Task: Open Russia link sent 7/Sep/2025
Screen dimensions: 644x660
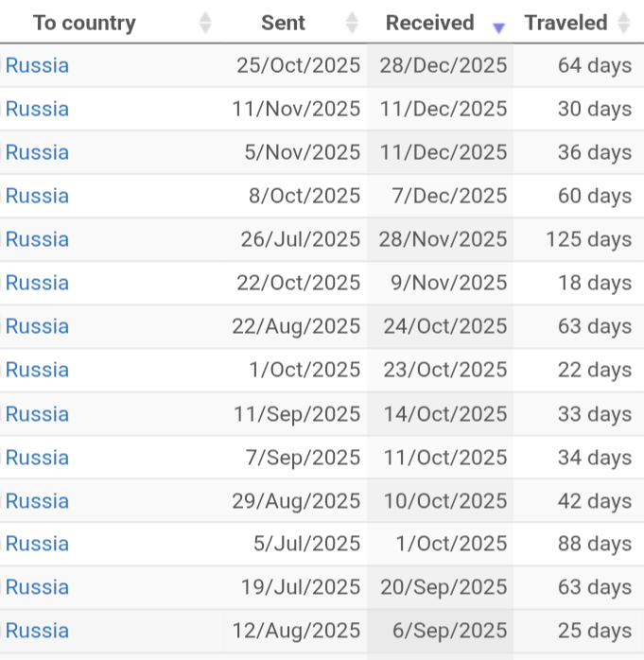Action: coord(37,458)
